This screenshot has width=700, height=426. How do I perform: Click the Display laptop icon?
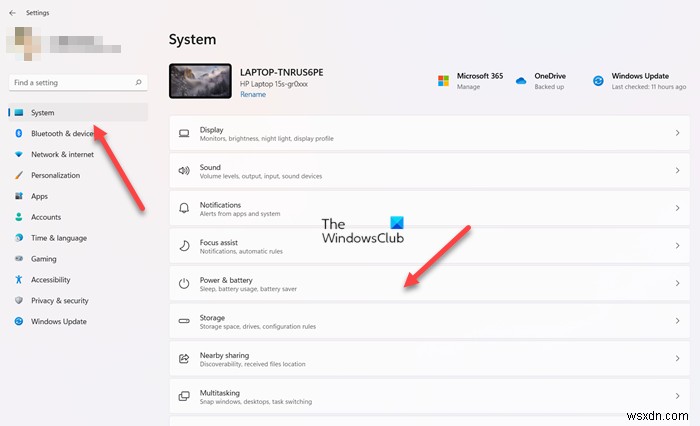[184, 133]
